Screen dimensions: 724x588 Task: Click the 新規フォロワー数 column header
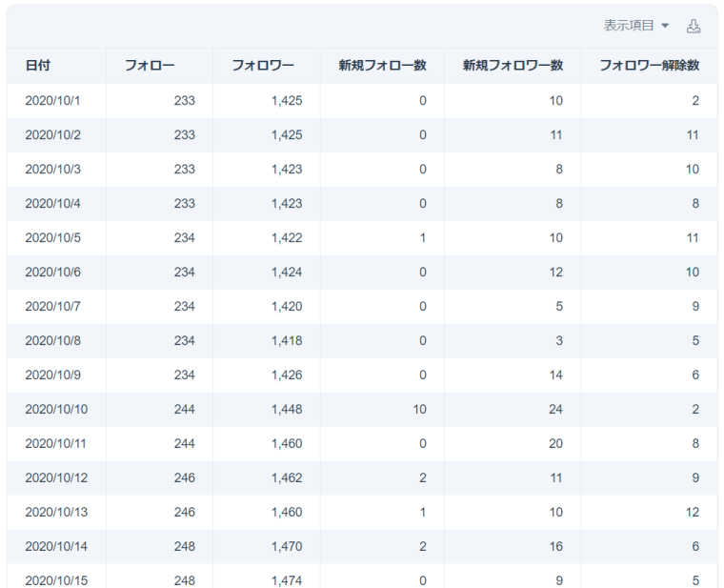[513, 66]
